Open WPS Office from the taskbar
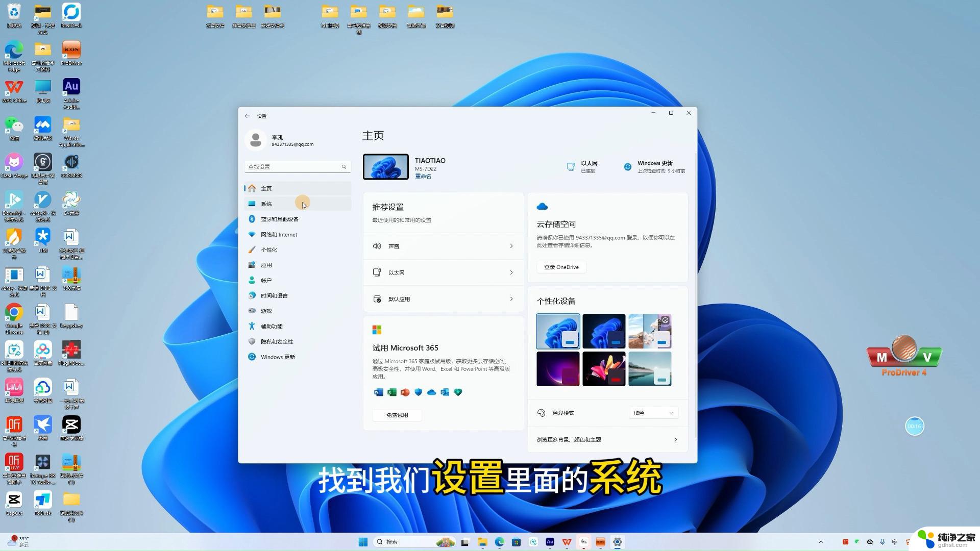The image size is (980, 551). [x=567, y=542]
